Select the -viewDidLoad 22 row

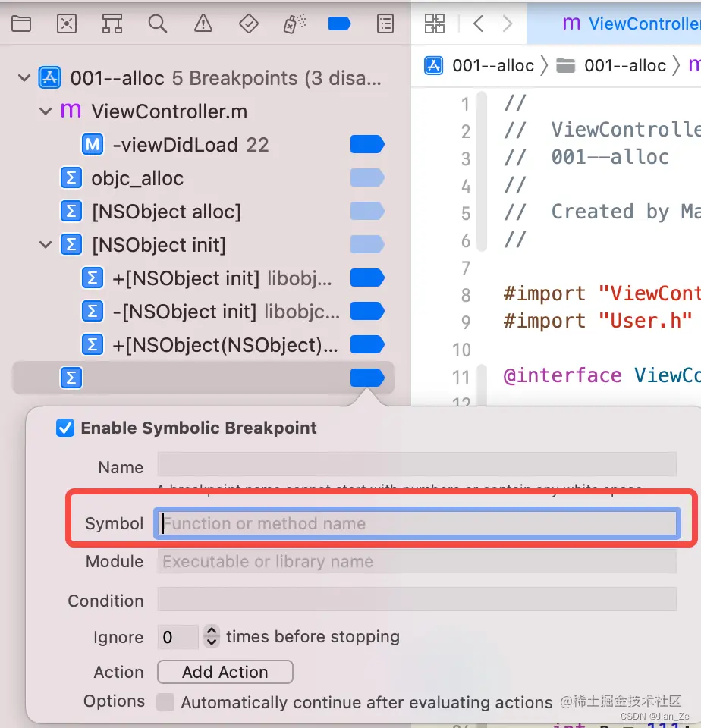(x=203, y=144)
